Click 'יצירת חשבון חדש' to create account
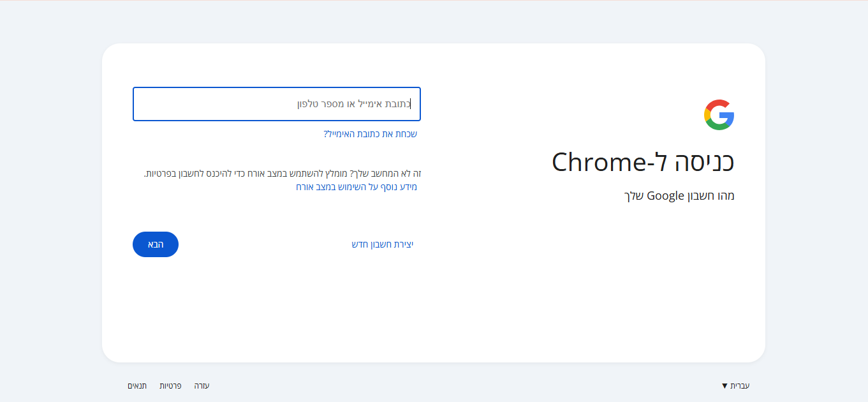 click(383, 244)
